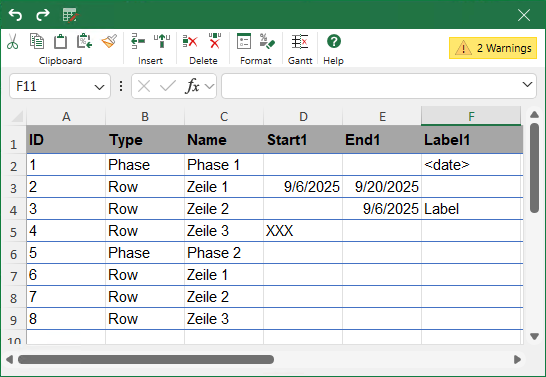
Task: Select the cell containing Label
Action: pyautogui.click(x=472, y=209)
